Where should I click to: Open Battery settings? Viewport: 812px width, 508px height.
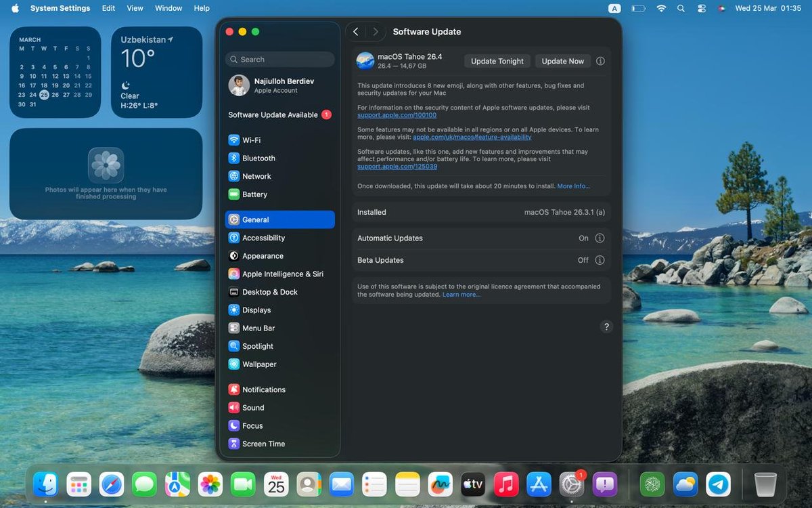[279, 194]
